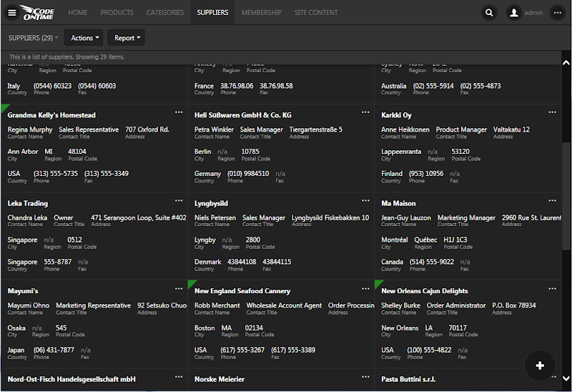The width and height of the screenshot is (572, 392).
Task: Click city Lappeenranta
Action: click(x=401, y=152)
